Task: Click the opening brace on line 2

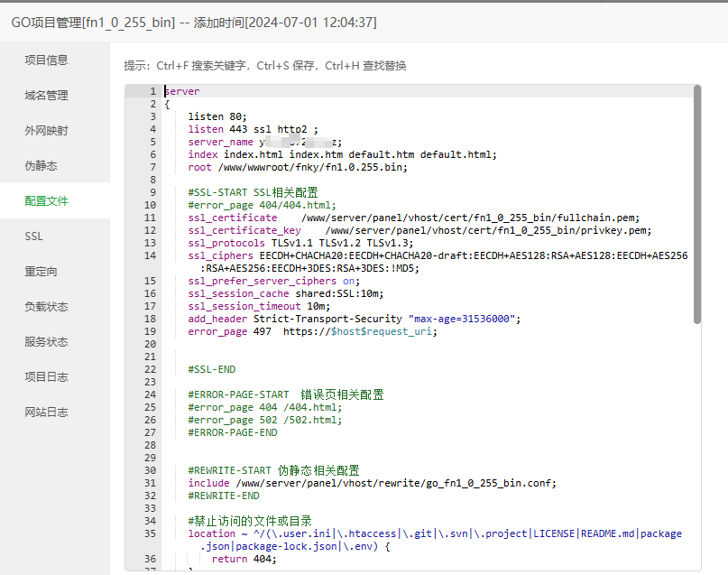Action: 167,104
